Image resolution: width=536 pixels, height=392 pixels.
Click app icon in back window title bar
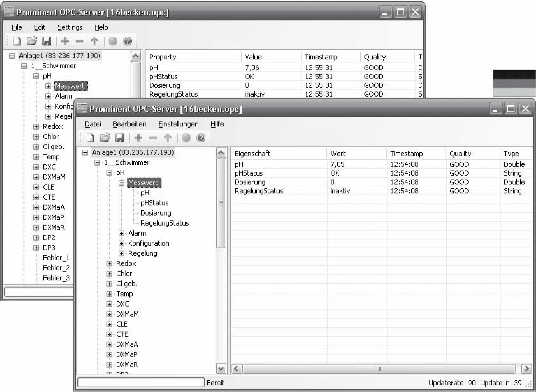[x=9, y=11]
